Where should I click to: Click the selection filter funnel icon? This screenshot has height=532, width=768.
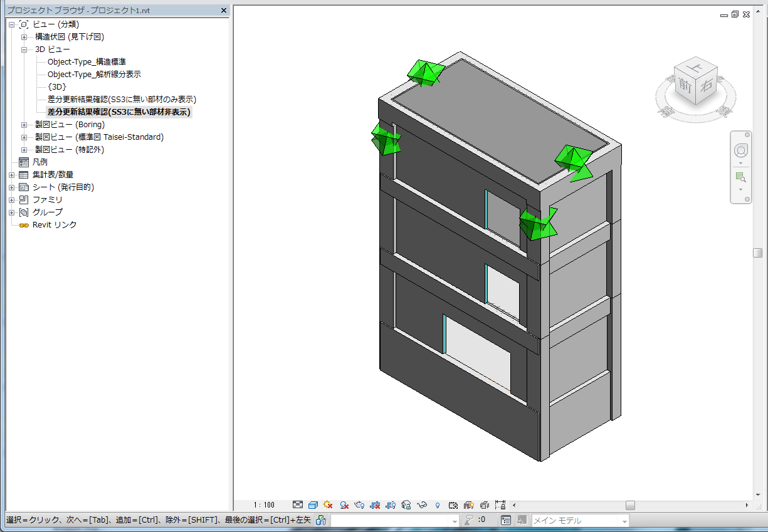[468, 520]
